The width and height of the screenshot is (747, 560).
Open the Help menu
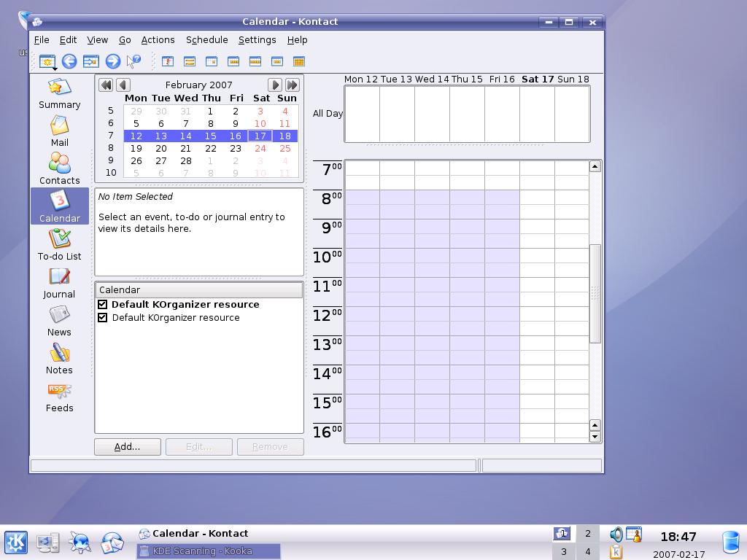298,40
